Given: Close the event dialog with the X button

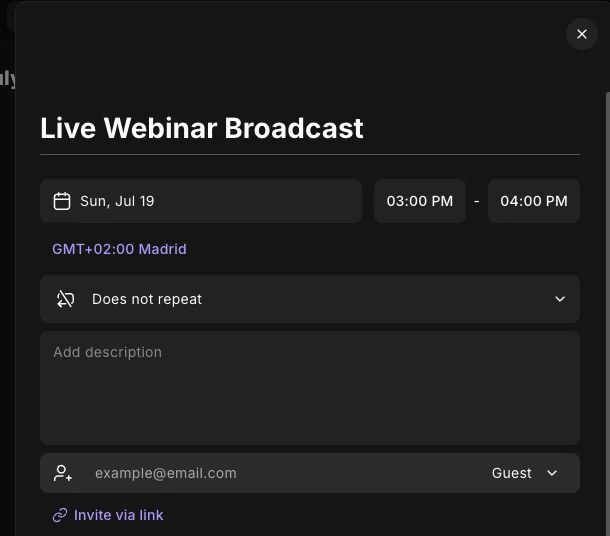Looking at the screenshot, I should pos(582,34).
